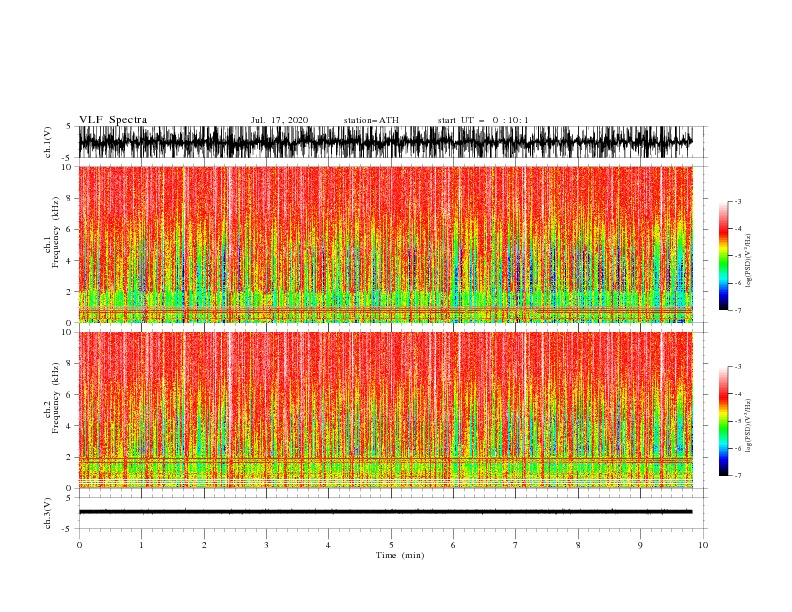Click the "4" minute tick label

click(x=328, y=545)
